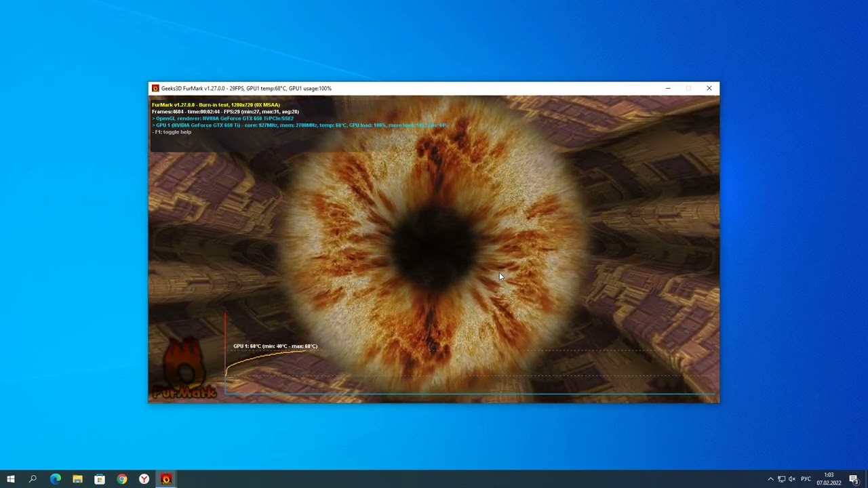The image size is (868, 488).
Task: Select the running FurMark taskbar icon
Action: (x=166, y=479)
